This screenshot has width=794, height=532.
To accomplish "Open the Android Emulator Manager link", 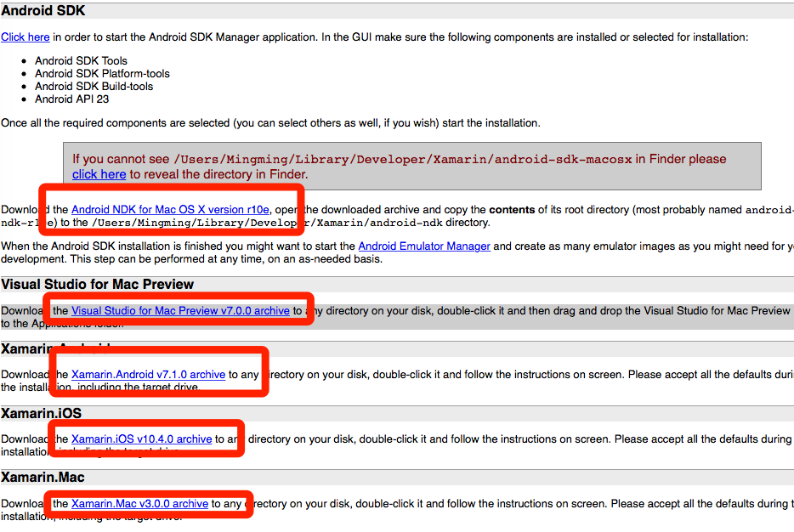I will click(424, 246).
